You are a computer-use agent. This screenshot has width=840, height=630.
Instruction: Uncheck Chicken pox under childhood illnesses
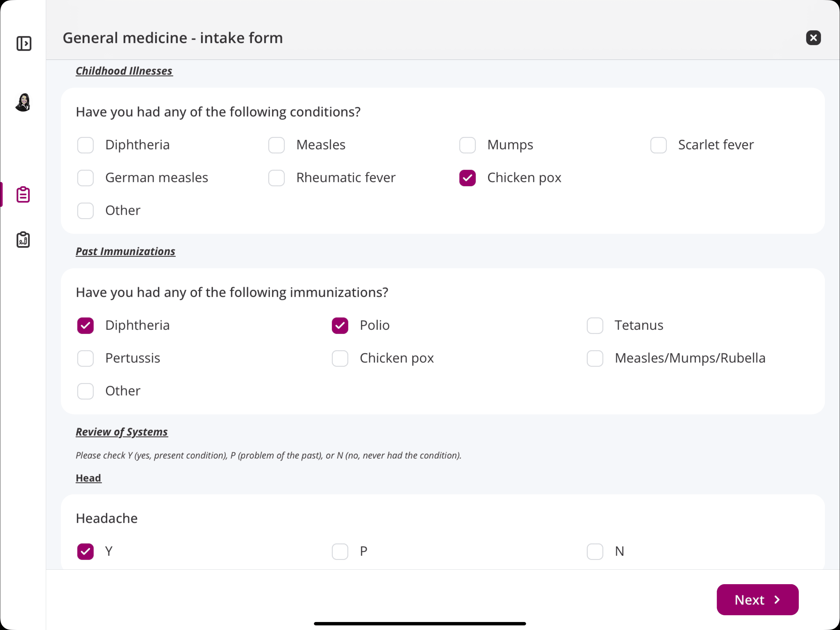coord(467,178)
